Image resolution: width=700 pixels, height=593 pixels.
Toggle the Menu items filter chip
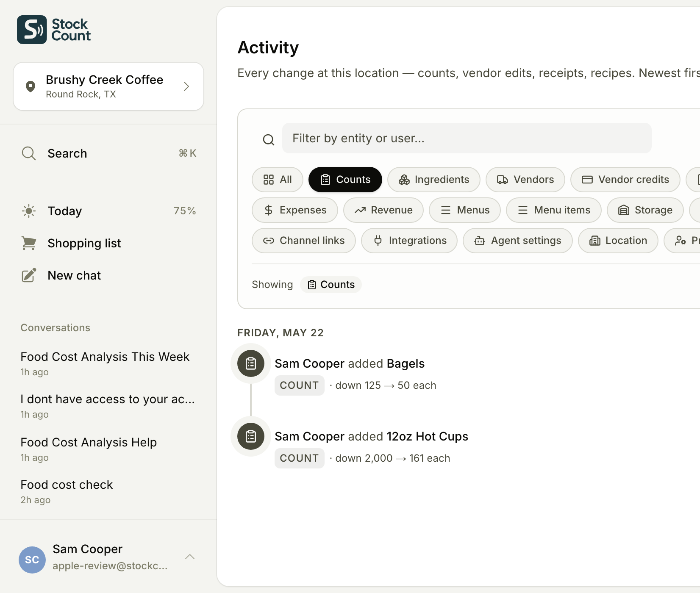point(554,210)
